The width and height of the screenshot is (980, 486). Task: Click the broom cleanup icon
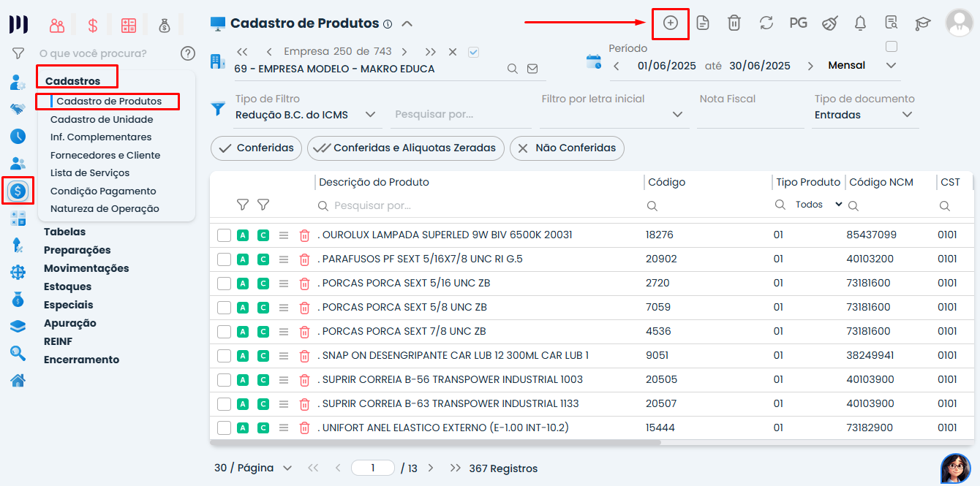click(829, 23)
